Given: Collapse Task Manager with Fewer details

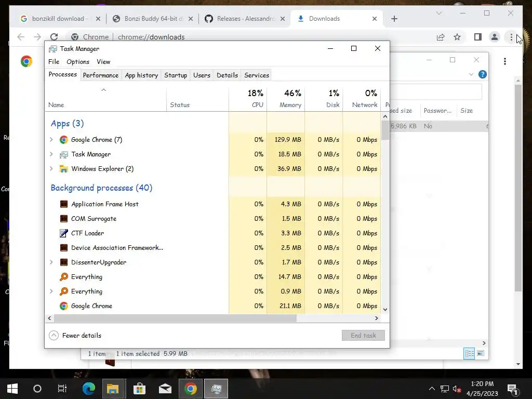Looking at the screenshot, I should (75, 336).
